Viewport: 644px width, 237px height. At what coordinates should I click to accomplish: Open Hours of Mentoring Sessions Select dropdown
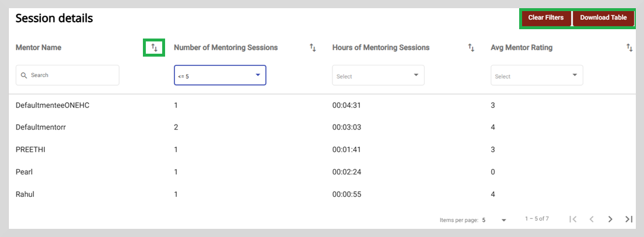click(378, 75)
